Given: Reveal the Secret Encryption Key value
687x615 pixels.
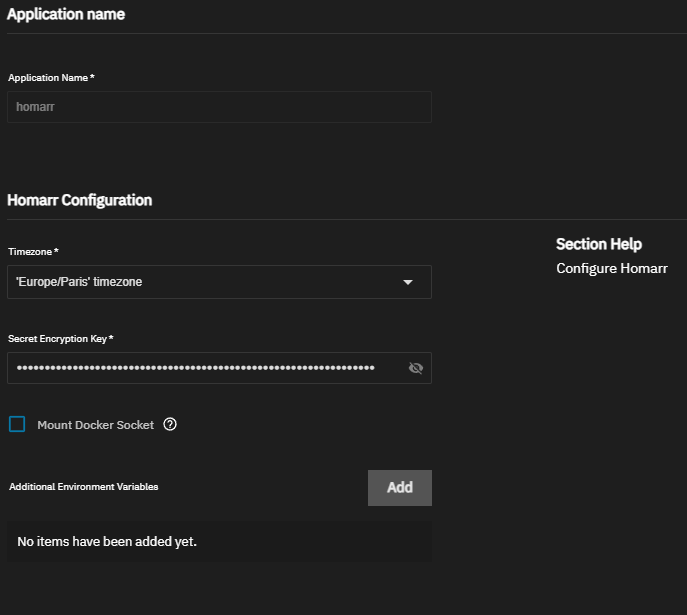Looking at the screenshot, I should tap(415, 368).
